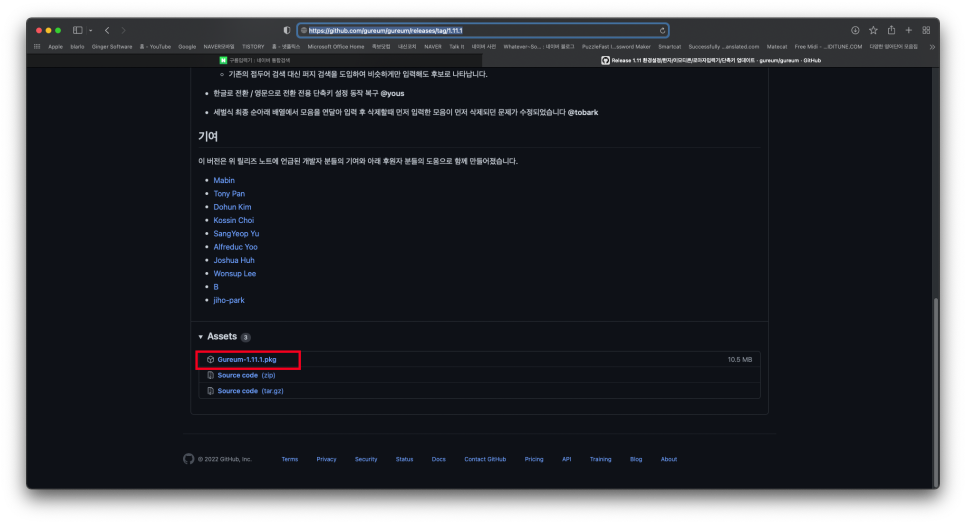Open the About footer link

[x=668, y=459]
